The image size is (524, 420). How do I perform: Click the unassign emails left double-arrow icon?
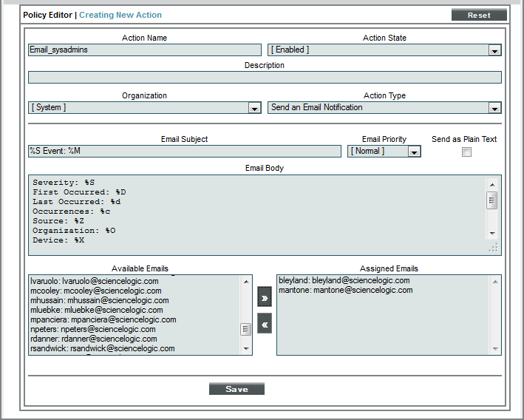pyautogui.click(x=264, y=323)
